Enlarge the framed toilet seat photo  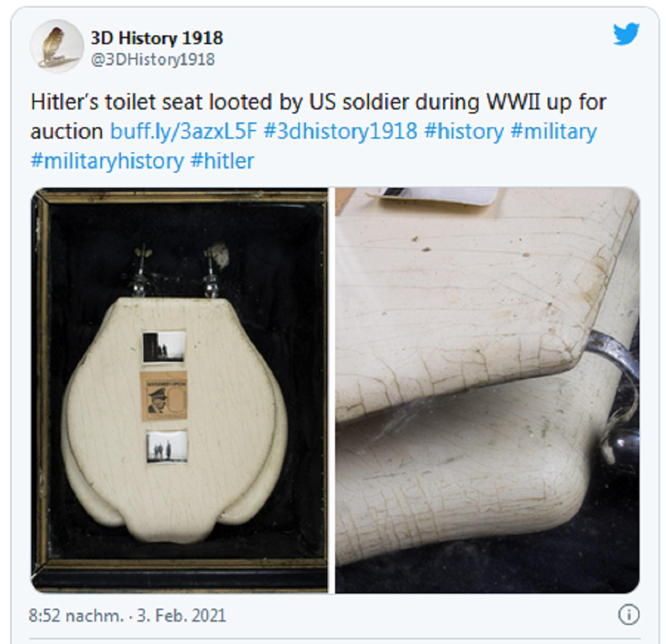[x=179, y=390]
